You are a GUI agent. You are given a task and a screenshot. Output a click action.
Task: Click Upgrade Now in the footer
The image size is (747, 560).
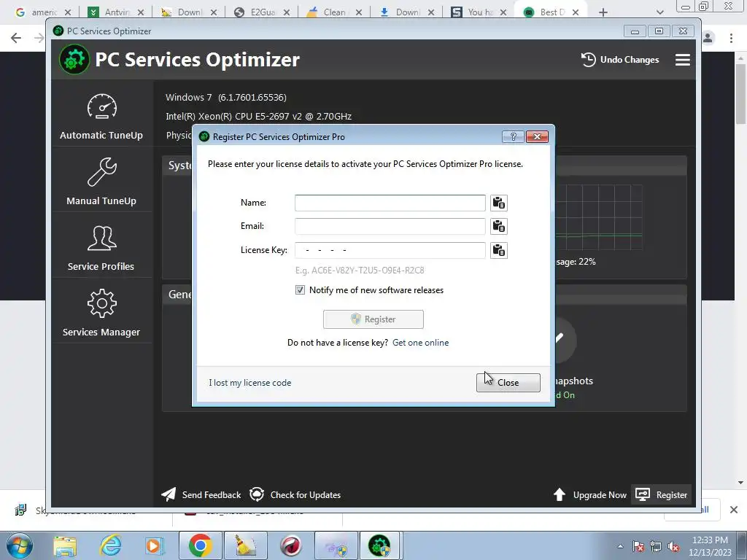[x=589, y=495]
